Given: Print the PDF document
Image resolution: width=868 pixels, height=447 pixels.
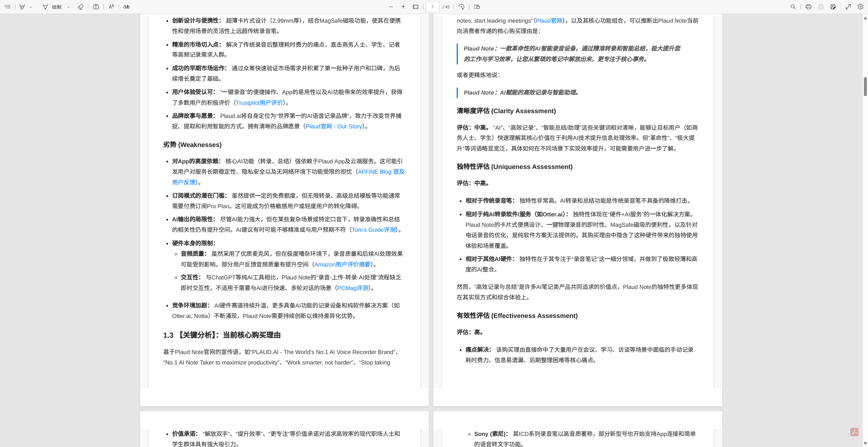Looking at the screenshot, I should point(808,7).
